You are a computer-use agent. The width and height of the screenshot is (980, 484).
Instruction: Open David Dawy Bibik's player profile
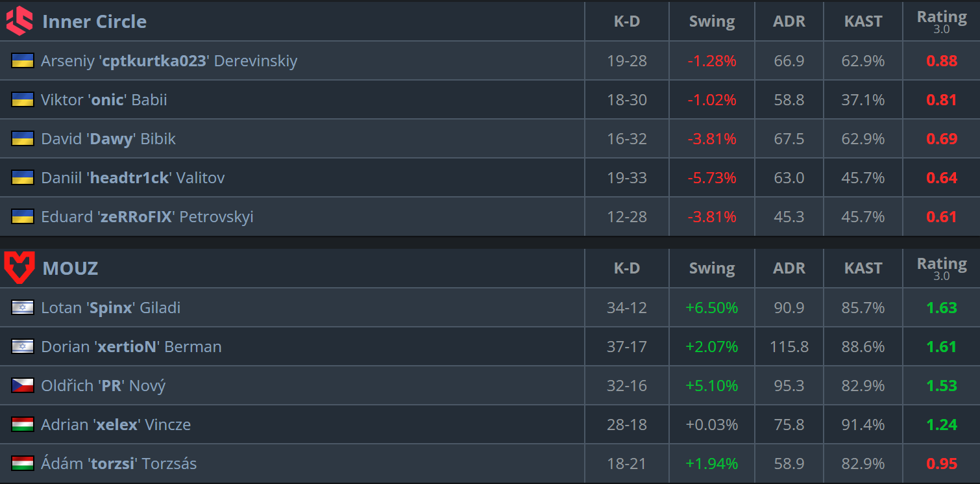coord(108,139)
